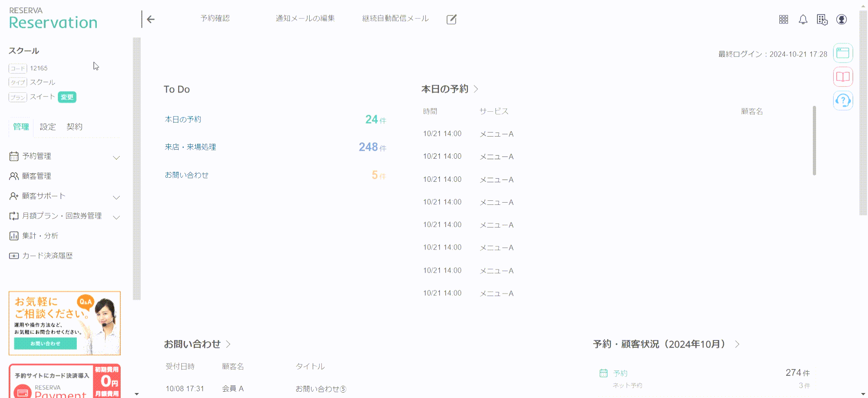Click the back arrow collapse icon

151,19
